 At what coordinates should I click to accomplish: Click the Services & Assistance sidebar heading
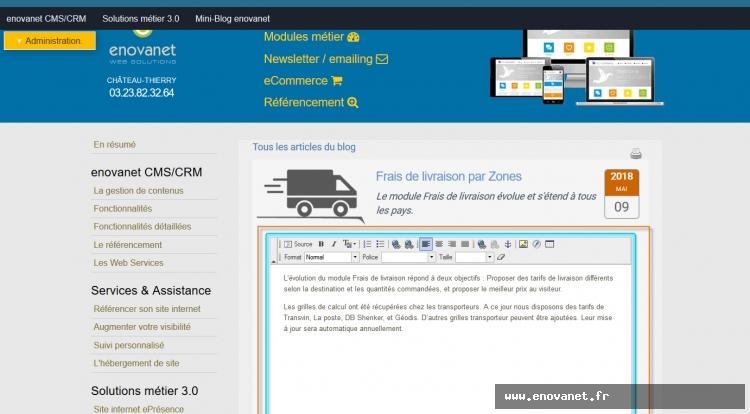151,291
